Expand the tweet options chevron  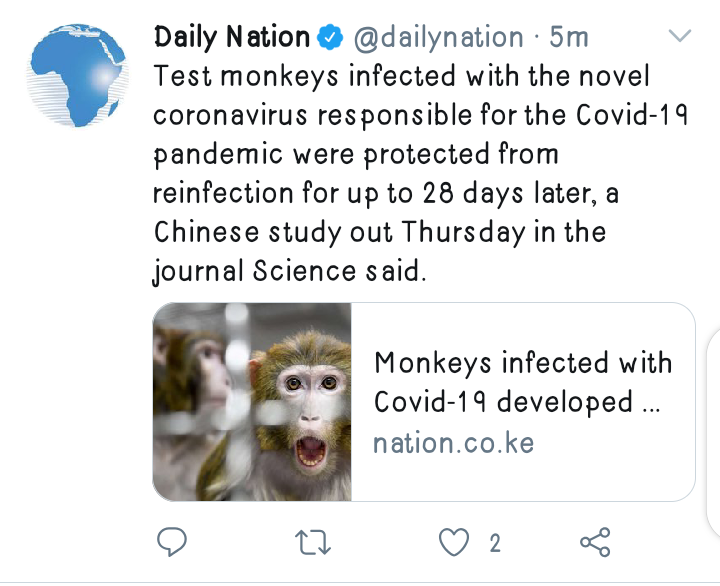pos(680,37)
